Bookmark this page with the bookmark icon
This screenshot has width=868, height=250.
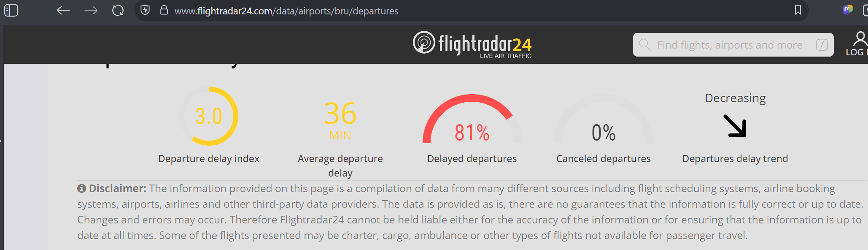coord(798,10)
